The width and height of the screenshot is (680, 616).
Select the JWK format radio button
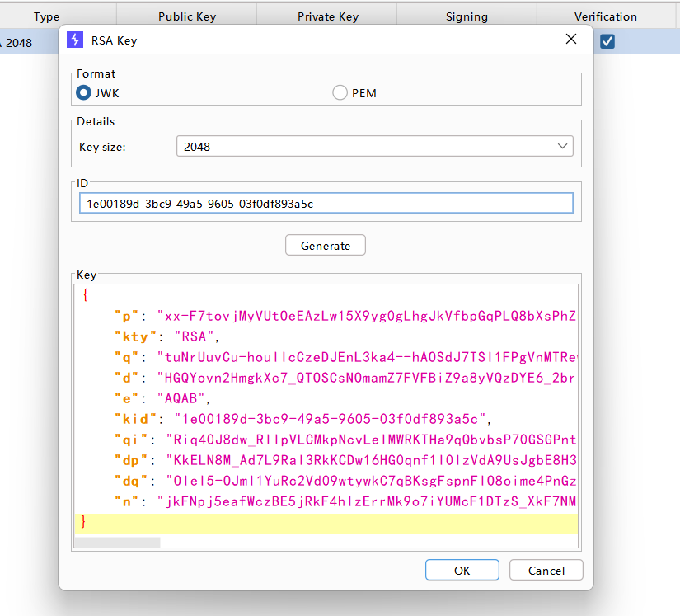83,93
